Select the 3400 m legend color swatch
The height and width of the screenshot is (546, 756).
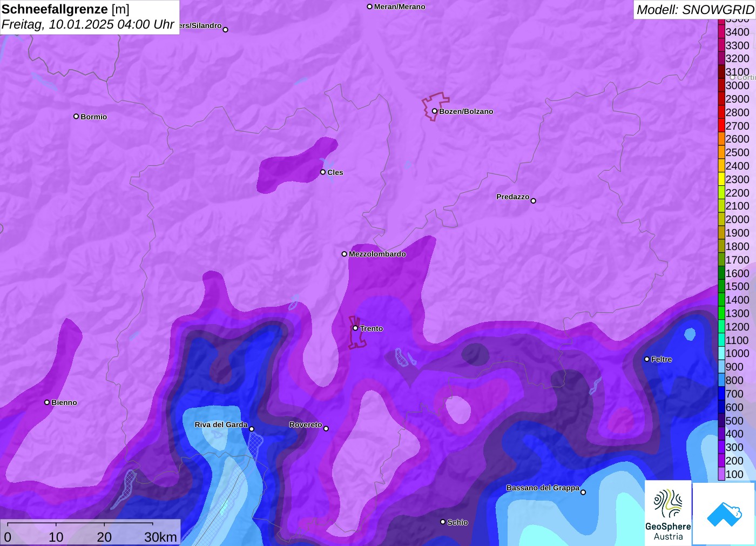coord(721,32)
